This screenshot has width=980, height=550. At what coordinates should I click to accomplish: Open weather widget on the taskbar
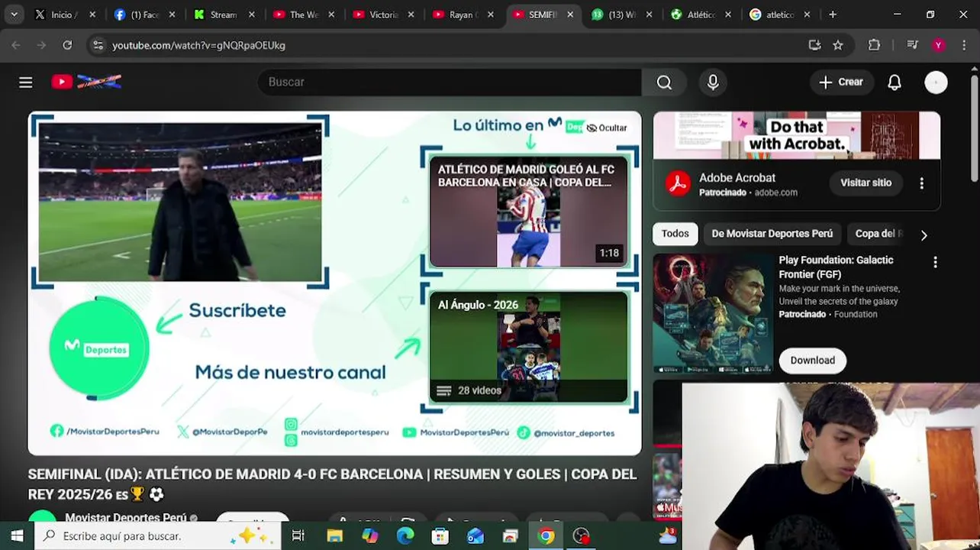click(667, 535)
